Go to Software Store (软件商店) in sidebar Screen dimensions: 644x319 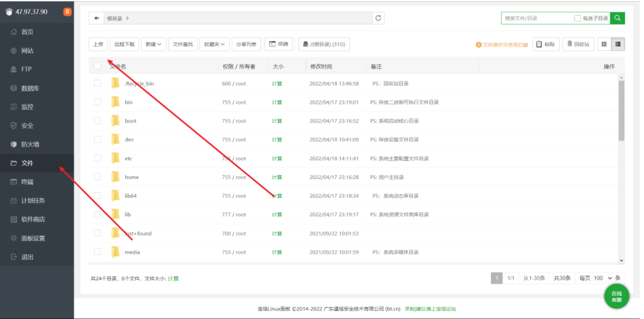click(x=33, y=219)
